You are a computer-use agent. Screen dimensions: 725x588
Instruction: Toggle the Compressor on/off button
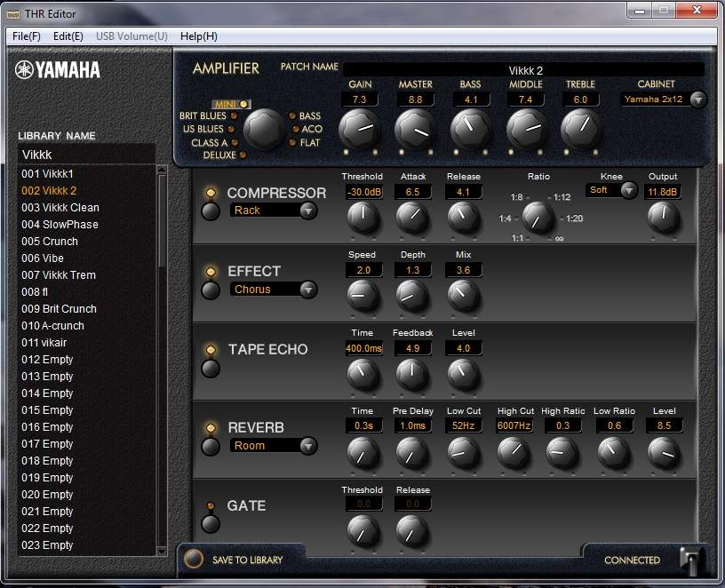(211, 211)
